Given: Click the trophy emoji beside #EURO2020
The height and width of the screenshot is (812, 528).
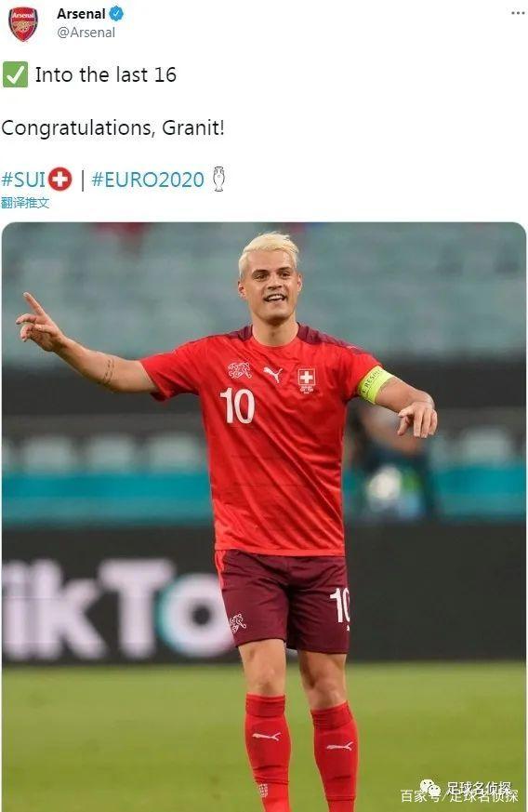Looking at the screenshot, I should click(218, 180).
